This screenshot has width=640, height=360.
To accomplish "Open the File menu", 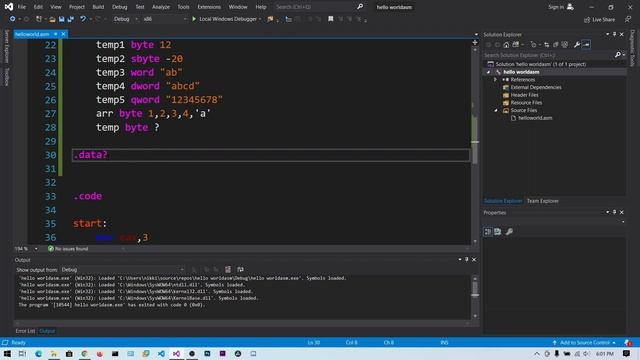I will (x=22, y=7).
